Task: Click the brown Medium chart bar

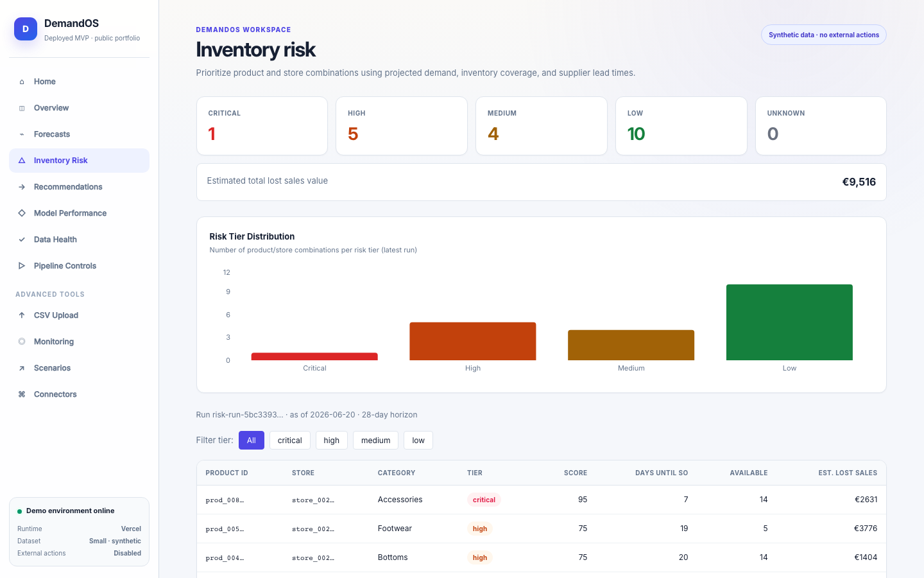Action: pos(631,345)
